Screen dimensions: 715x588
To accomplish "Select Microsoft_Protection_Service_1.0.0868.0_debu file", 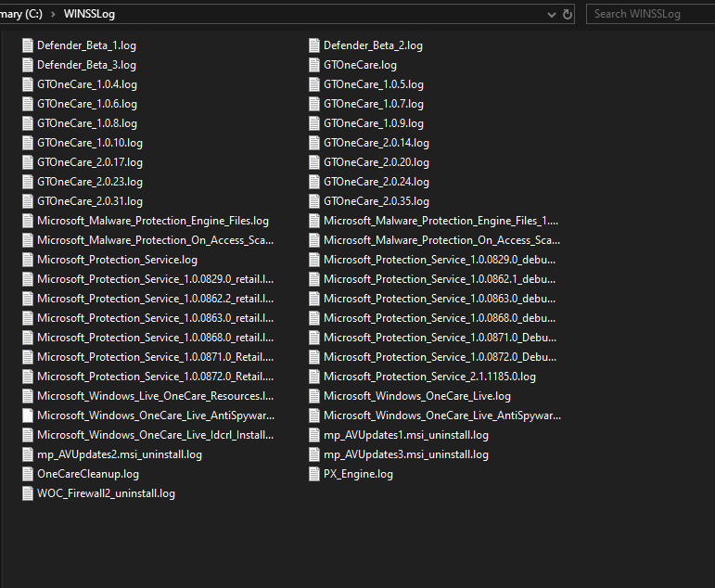I will pos(432,318).
